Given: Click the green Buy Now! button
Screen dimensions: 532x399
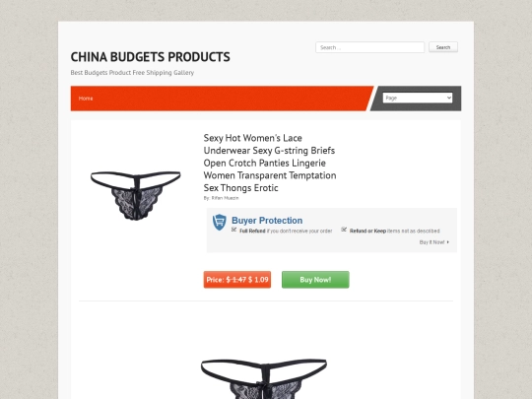Looking at the screenshot, I should point(315,280).
